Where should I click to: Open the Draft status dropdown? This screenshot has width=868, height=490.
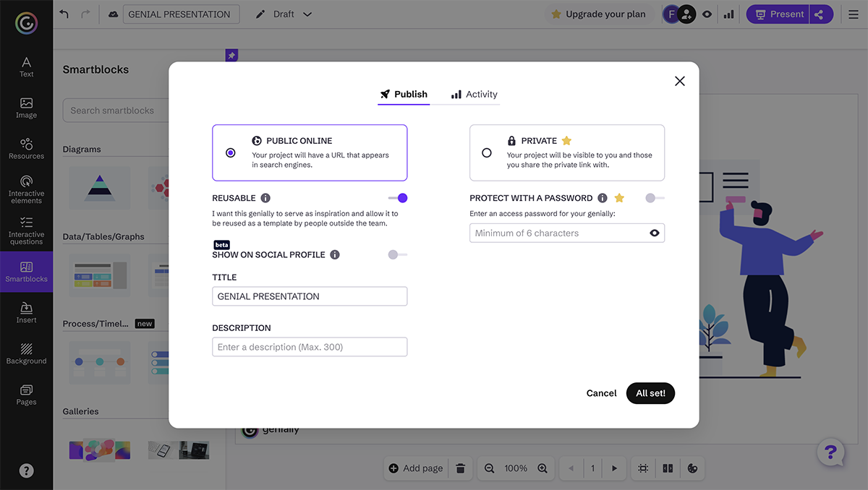pyautogui.click(x=284, y=14)
